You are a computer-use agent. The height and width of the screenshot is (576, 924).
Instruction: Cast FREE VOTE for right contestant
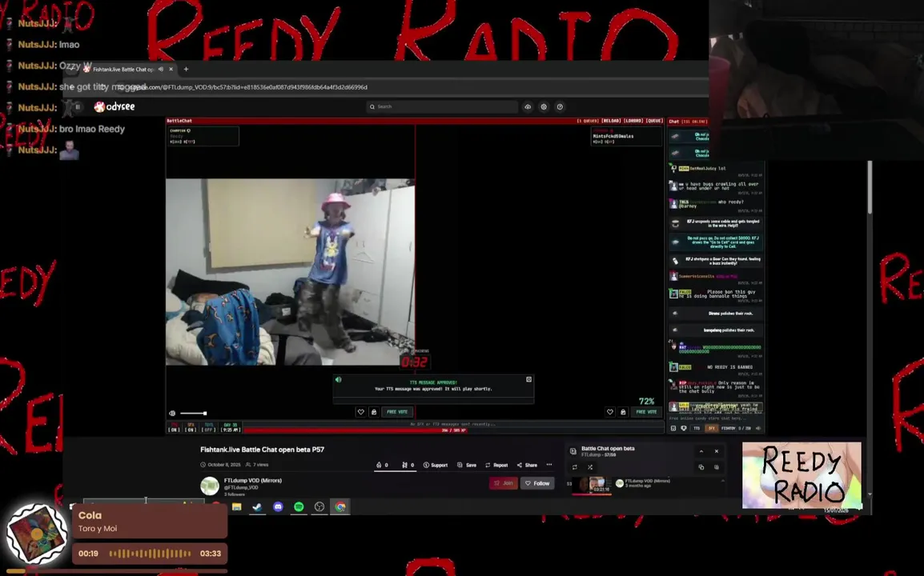pyautogui.click(x=646, y=412)
